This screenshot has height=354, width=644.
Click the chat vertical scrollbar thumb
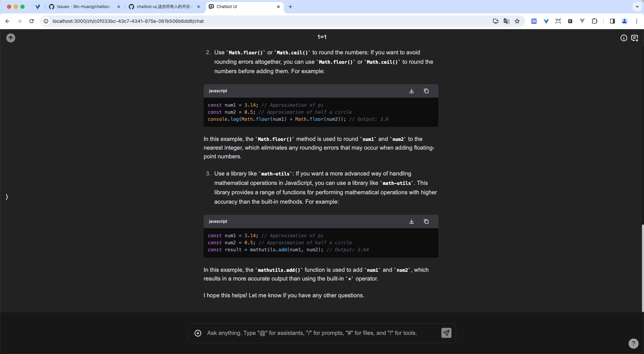643,268
